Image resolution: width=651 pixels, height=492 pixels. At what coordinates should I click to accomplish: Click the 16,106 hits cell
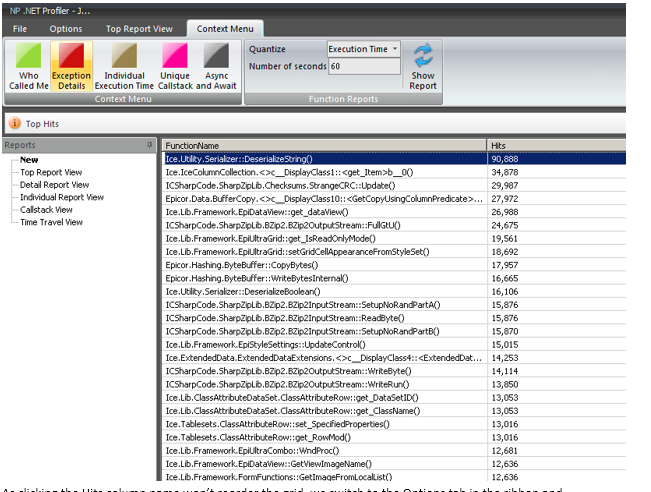tap(557, 292)
